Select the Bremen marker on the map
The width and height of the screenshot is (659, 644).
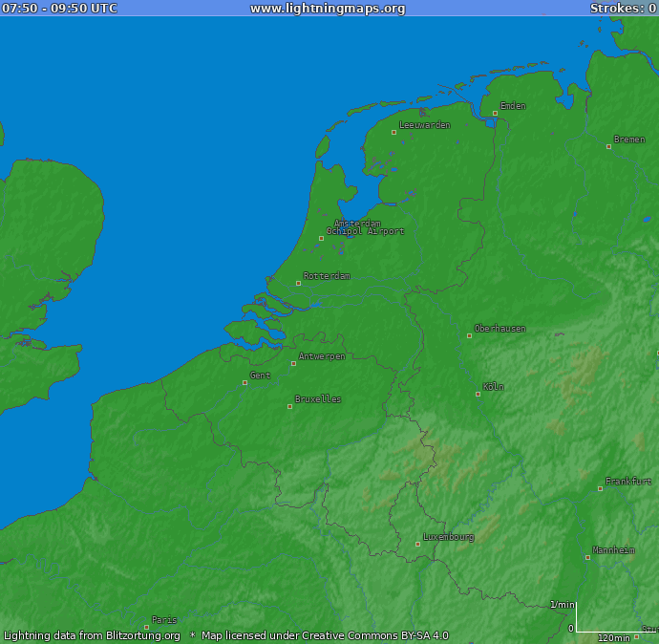click(x=608, y=146)
